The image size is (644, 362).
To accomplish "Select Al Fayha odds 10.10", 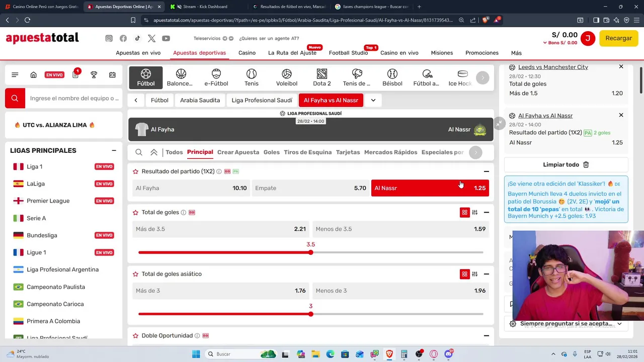I will tap(191, 188).
